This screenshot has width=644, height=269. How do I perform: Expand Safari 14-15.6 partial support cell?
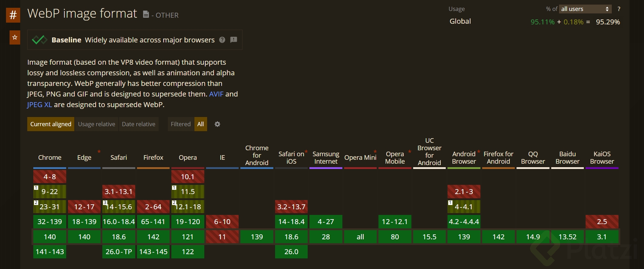pyautogui.click(x=119, y=207)
